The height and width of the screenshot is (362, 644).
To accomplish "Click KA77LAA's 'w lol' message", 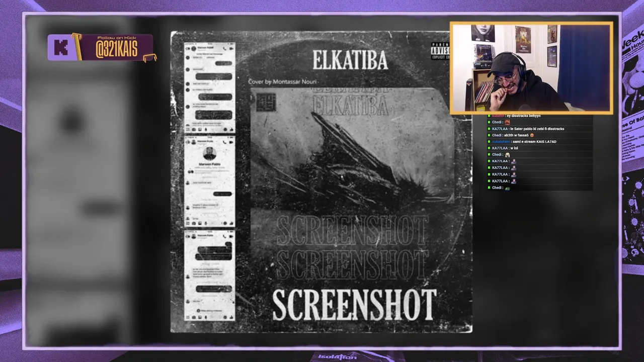I will pos(514,148).
